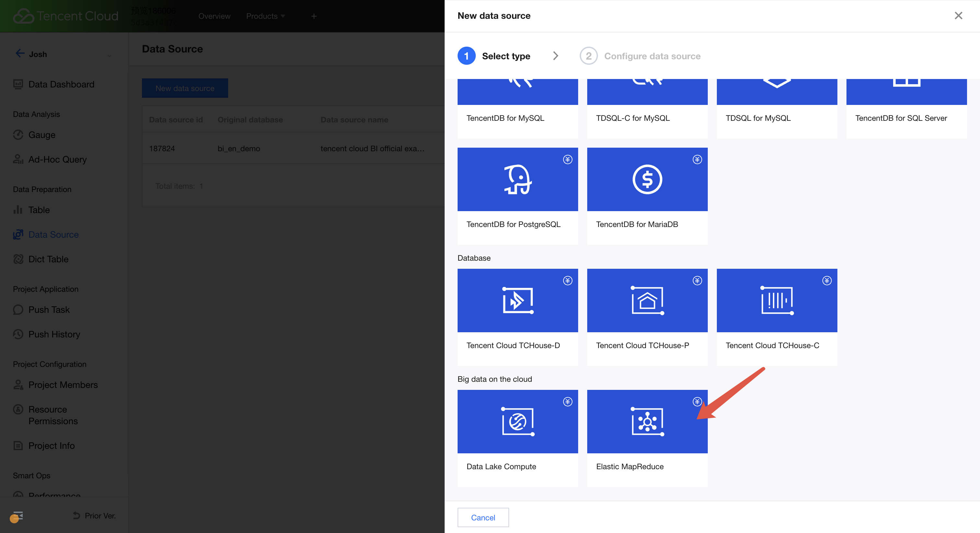Select Tencent Cloud TCHouse-P tile
Image resolution: width=980 pixels, height=533 pixels.
pyautogui.click(x=647, y=316)
